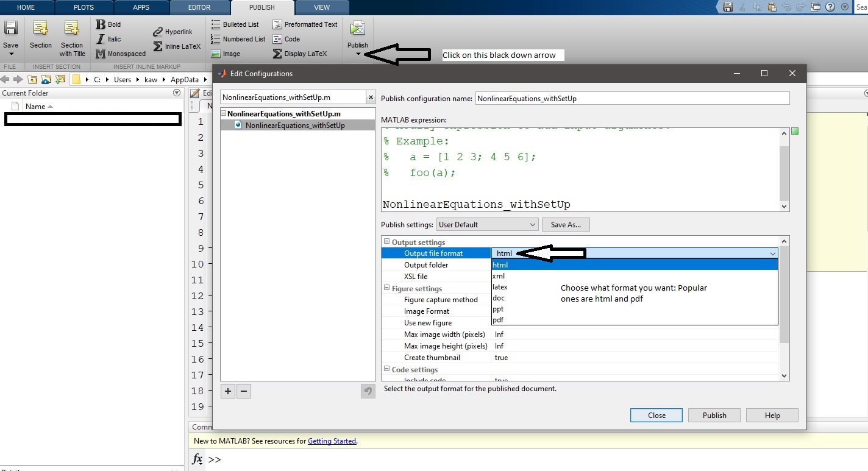Insert a Hyperlink markup

tap(173, 32)
